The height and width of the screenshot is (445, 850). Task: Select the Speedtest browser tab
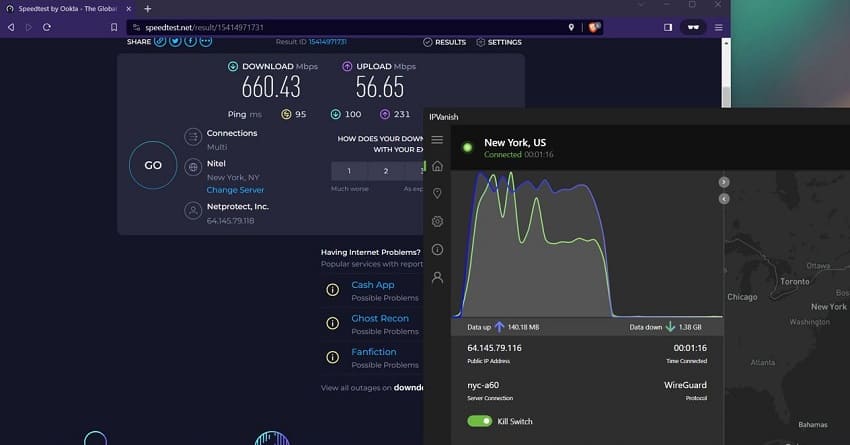[68, 9]
